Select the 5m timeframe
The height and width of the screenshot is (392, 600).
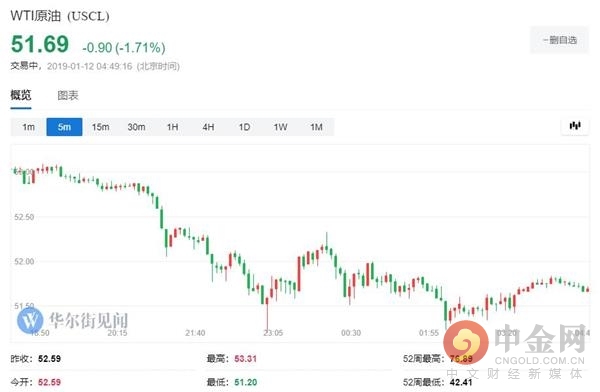click(64, 127)
